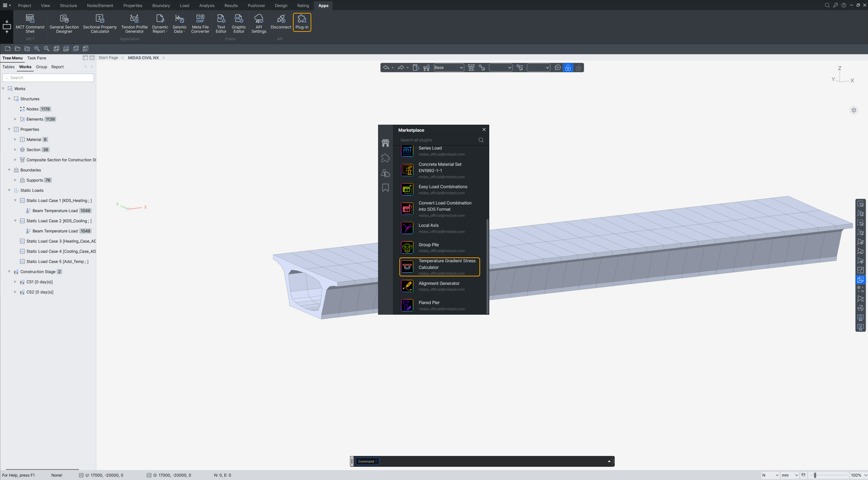
Task: Toggle the highlighted view icon in the right toolbar
Action: [860, 280]
